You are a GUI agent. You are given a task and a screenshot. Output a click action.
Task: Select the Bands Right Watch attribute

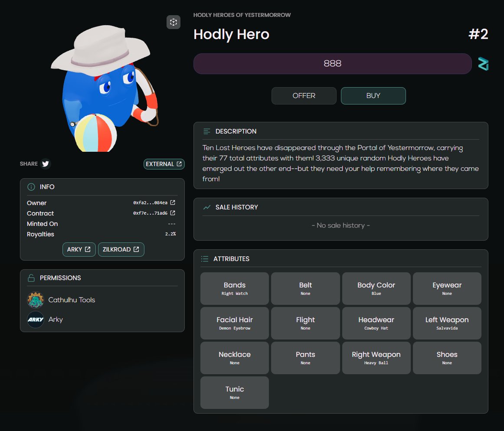234,289
